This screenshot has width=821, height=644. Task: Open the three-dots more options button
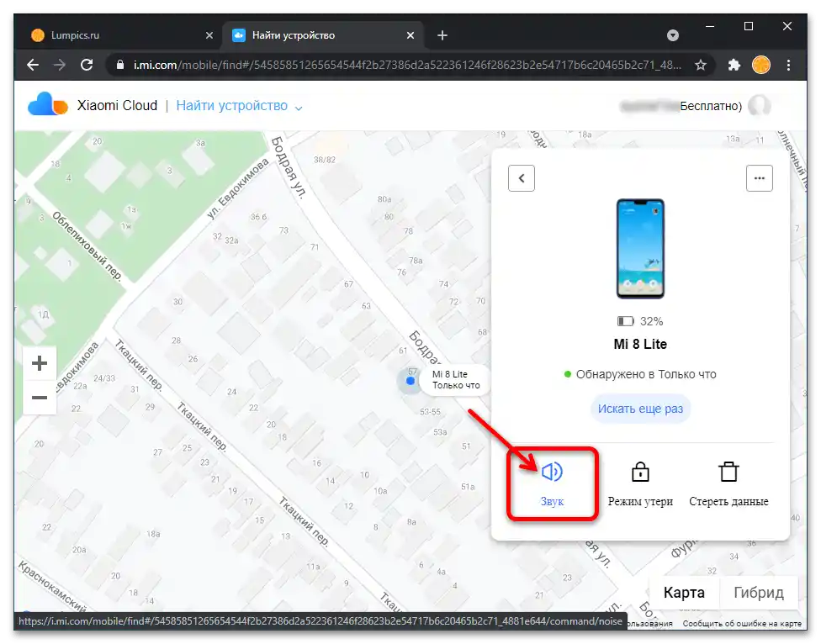point(760,178)
